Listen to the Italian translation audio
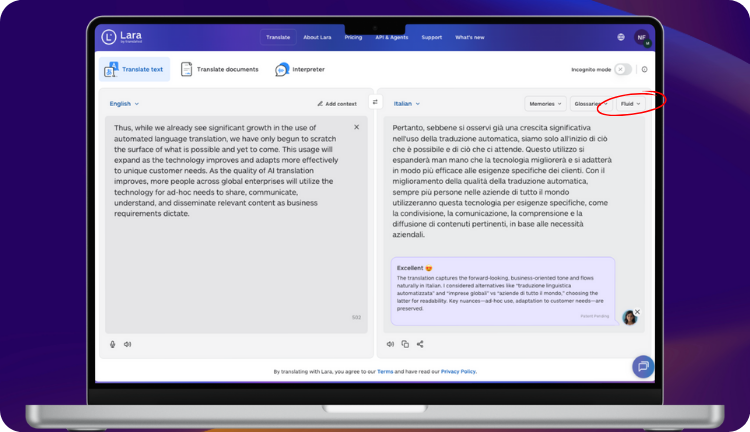The image size is (750, 432). 390,344
